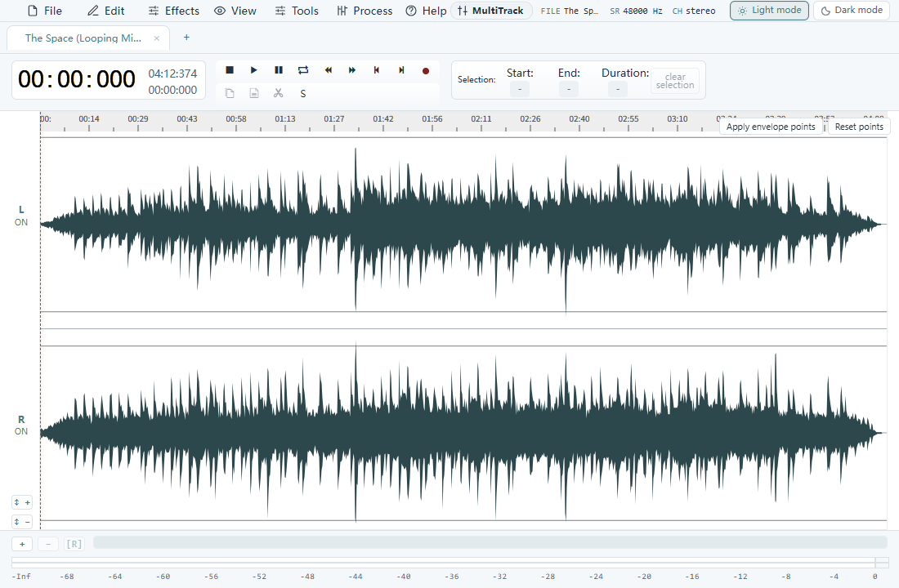Click the fast-forward icon
The width and height of the screenshot is (899, 588).
352,70
